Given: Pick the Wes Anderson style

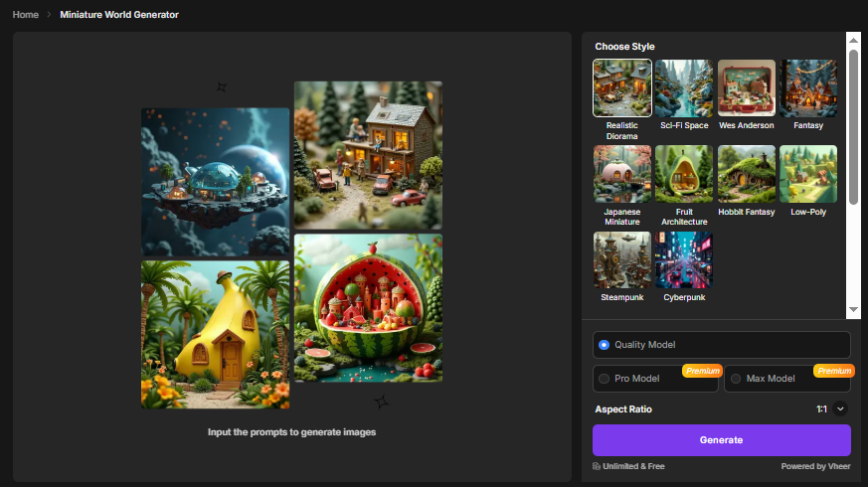Looking at the screenshot, I should click(x=746, y=88).
